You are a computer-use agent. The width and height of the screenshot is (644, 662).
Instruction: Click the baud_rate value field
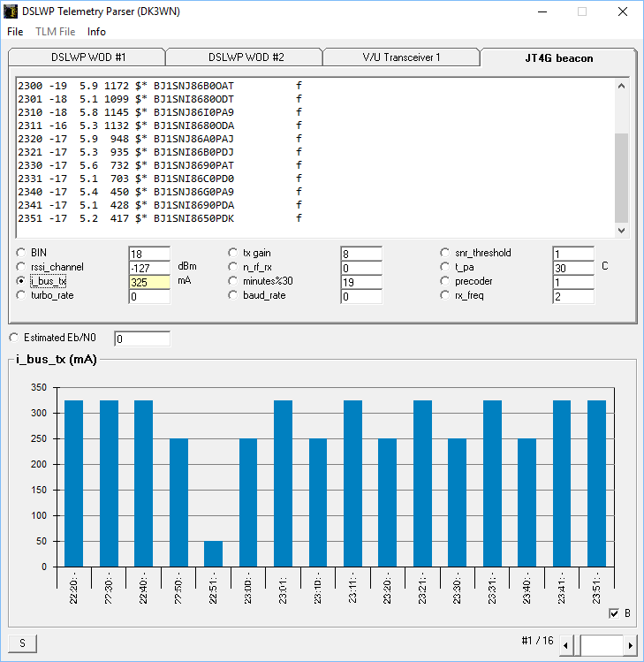click(361, 296)
